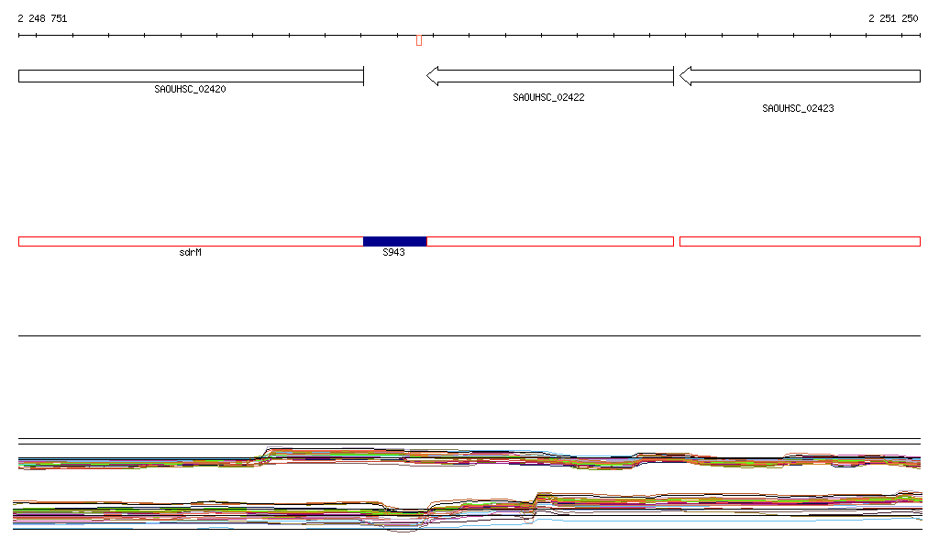The height and width of the screenshot is (560, 939).
Task: Click the start coordinate 2 248 751
Action: click(x=42, y=18)
